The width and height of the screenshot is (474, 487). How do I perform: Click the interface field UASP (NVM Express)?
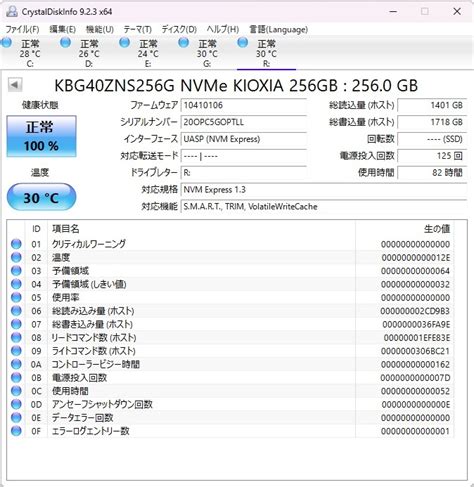(244, 139)
